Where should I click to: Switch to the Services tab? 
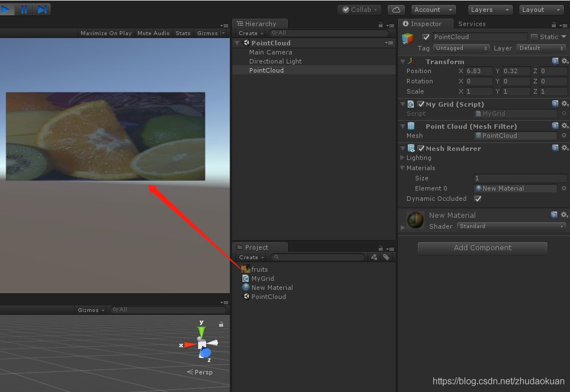(471, 24)
